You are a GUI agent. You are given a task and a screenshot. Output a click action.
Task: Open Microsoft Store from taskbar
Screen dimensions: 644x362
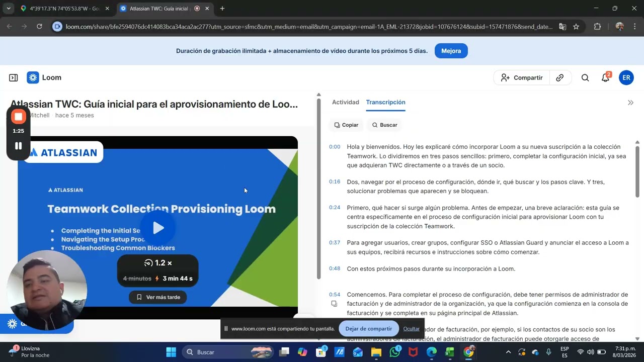(321, 352)
